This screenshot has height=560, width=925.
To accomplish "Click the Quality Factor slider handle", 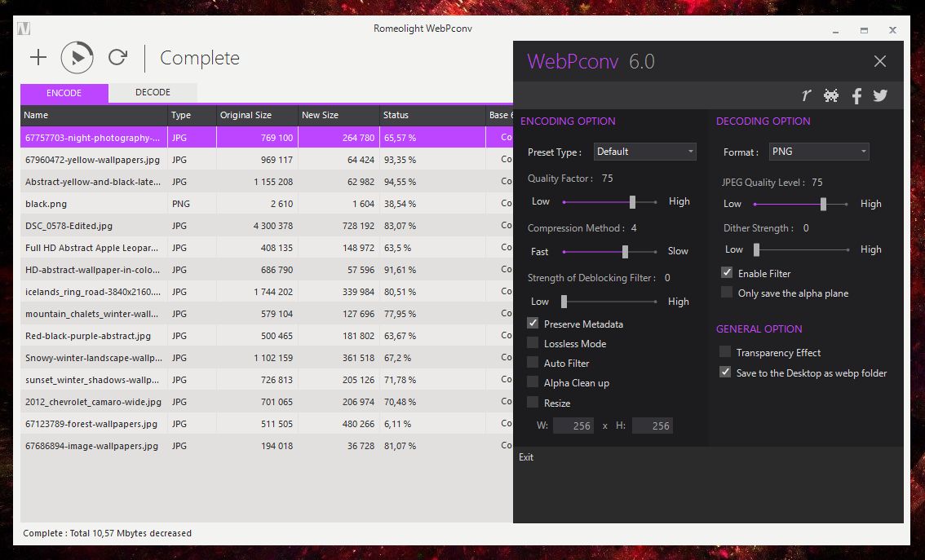I will coord(632,202).
